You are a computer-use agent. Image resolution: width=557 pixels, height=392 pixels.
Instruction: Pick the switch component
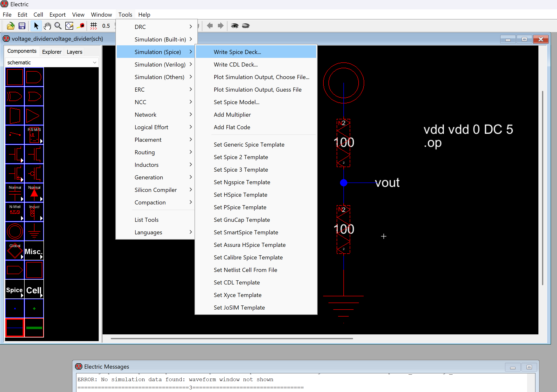pos(14,135)
